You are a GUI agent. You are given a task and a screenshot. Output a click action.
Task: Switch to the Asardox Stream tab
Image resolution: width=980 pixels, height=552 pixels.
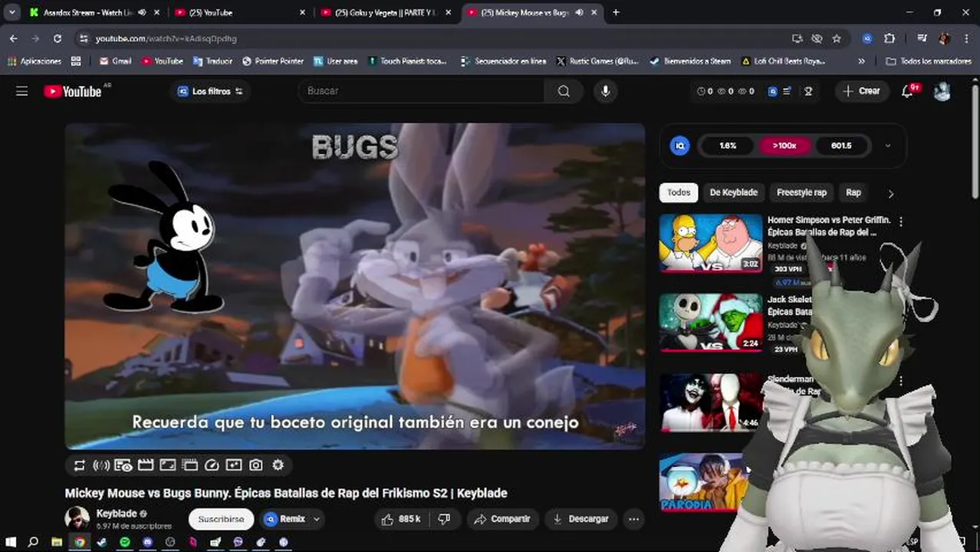tap(86, 12)
